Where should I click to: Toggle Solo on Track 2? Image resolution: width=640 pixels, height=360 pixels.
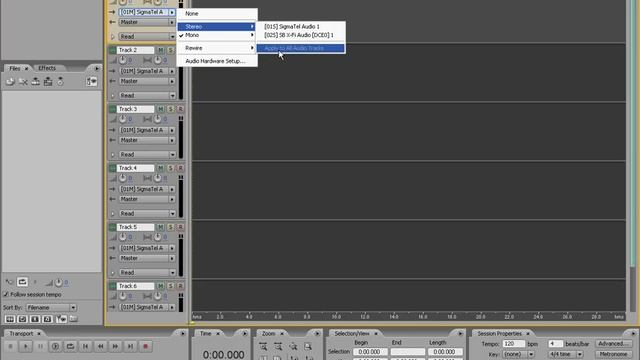[x=171, y=50]
